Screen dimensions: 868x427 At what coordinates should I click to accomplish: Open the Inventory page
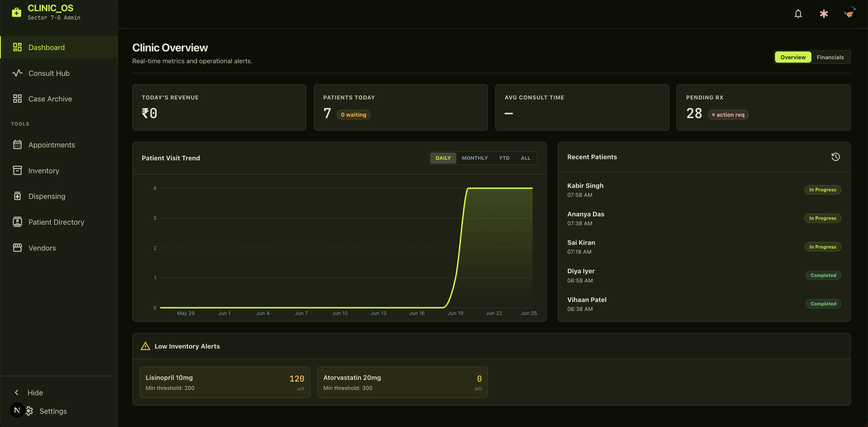tap(59, 170)
